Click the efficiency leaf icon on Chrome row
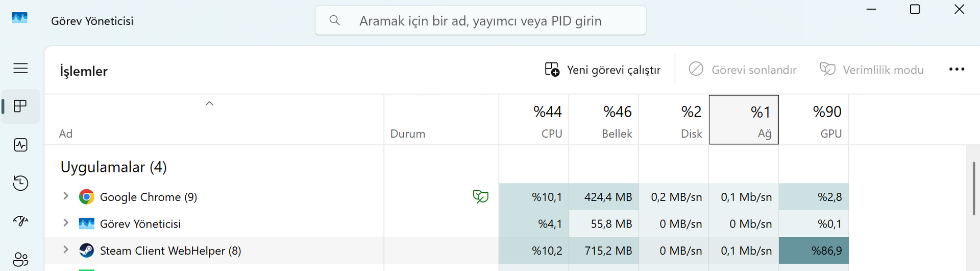 pyautogui.click(x=480, y=196)
